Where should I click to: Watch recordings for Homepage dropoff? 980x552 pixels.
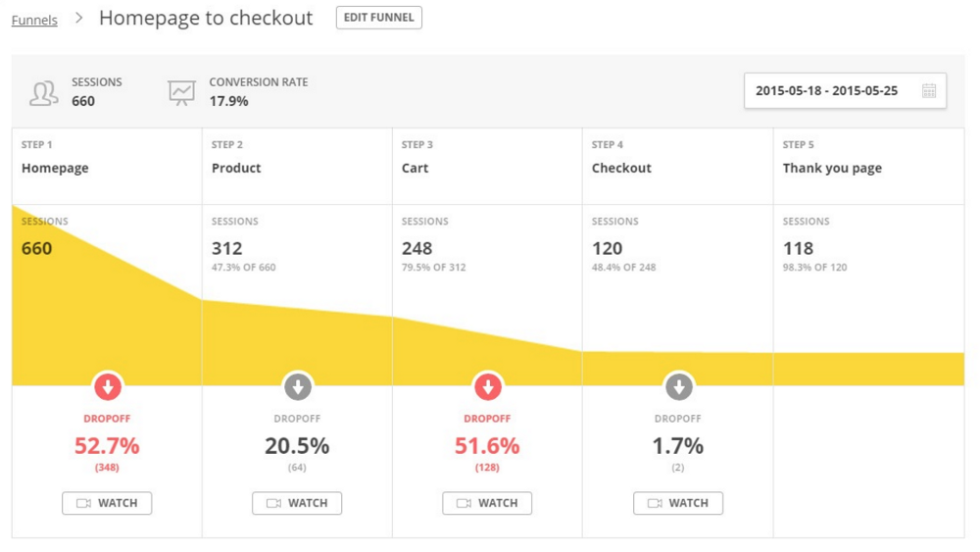point(107,503)
